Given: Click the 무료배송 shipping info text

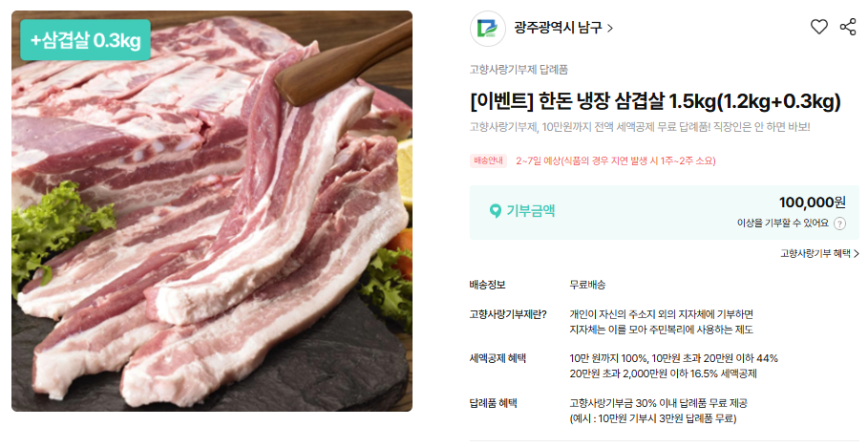Looking at the screenshot, I should tap(587, 285).
